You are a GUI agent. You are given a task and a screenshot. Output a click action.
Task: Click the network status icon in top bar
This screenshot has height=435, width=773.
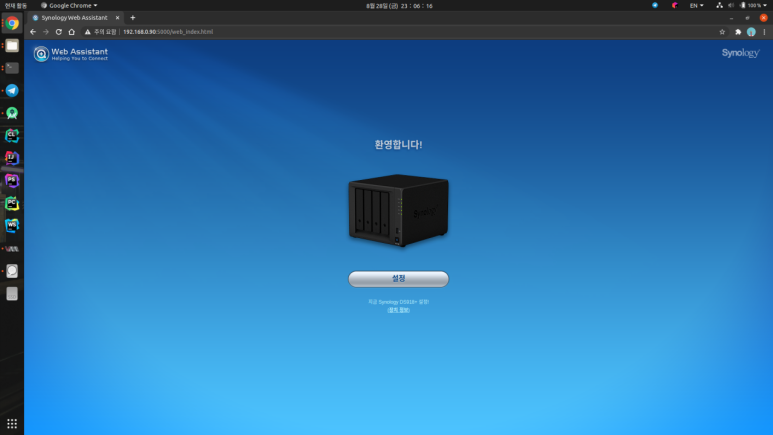[719, 5]
